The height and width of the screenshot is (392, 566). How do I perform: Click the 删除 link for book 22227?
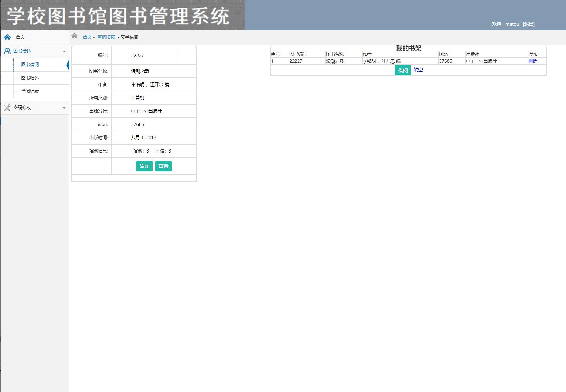[x=533, y=61]
